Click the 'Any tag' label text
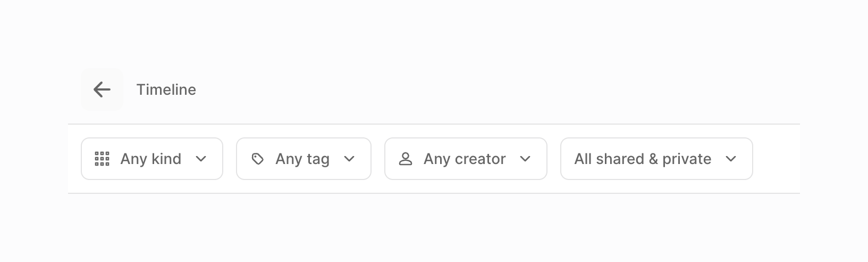868x262 pixels. click(302, 159)
